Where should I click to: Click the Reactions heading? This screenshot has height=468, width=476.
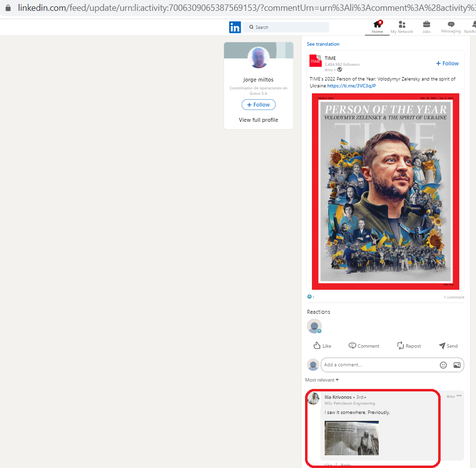click(x=318, y=312)
